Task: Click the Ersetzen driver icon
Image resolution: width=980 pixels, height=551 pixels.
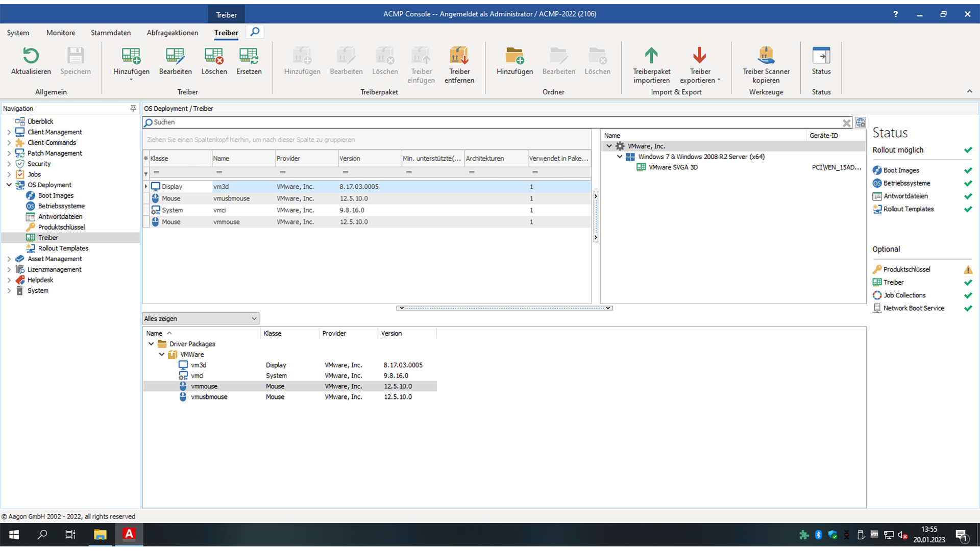Action: coord(249,61)
